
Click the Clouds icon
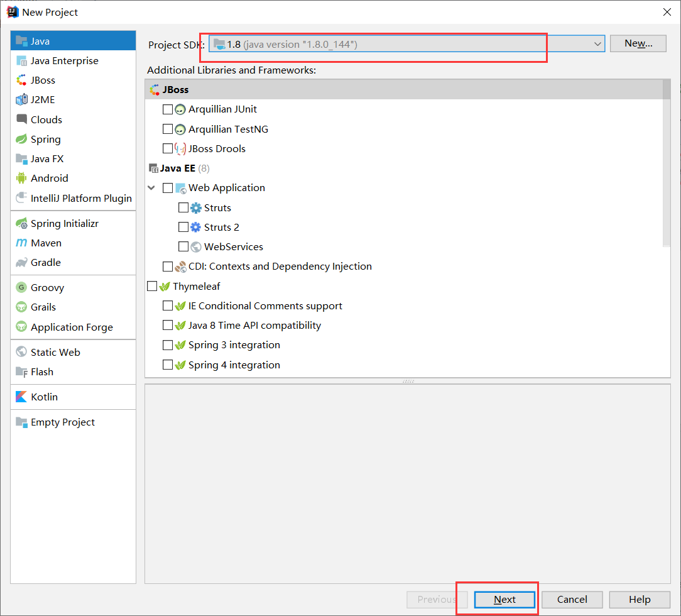[21, 119]
